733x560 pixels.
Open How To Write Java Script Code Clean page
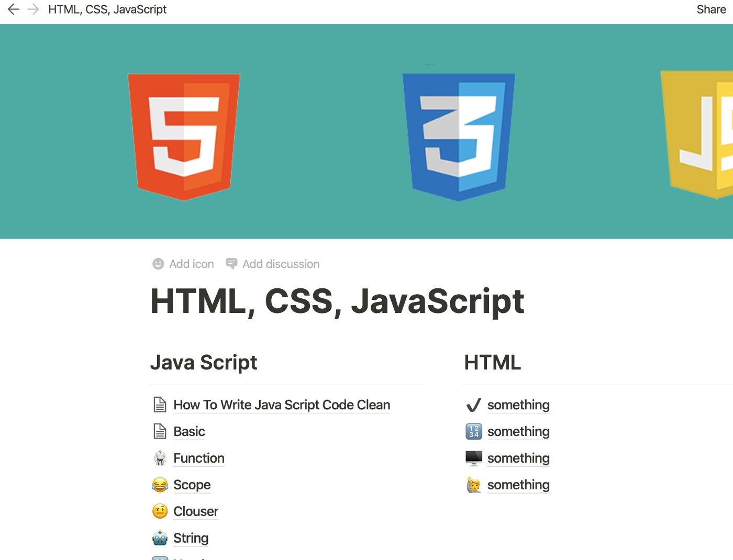pyautogui.click(x=282, y=405)
